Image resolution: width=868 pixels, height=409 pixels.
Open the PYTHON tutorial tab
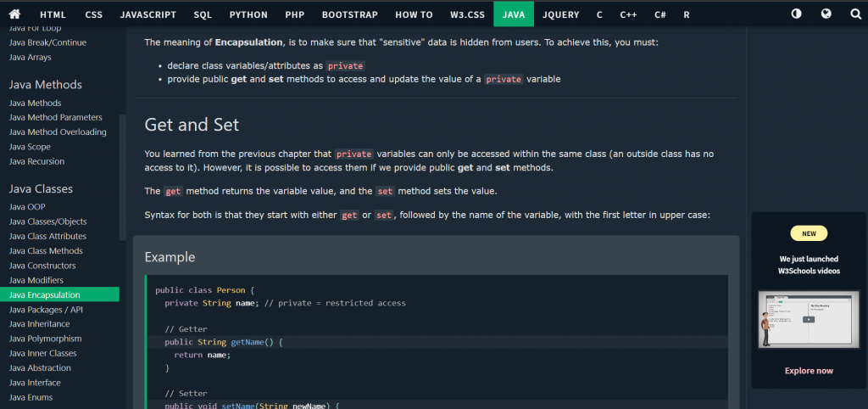click(248, 15)
